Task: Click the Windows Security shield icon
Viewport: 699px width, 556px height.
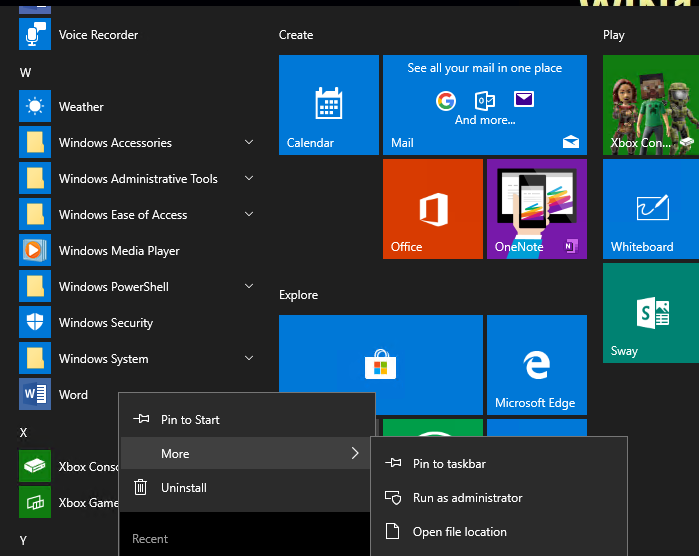Action: tap(35, 323)
